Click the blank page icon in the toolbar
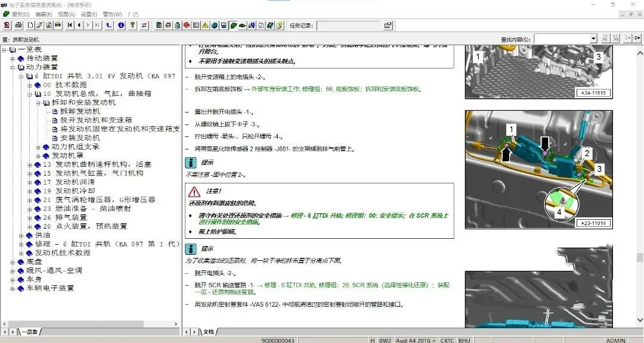Viewport: 644px width, 343px height. click(x=30, y=26)
